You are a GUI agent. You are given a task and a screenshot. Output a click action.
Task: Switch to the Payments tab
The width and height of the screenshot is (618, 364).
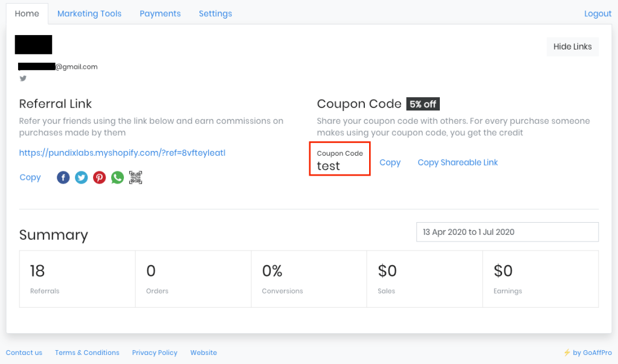point(160,13)
